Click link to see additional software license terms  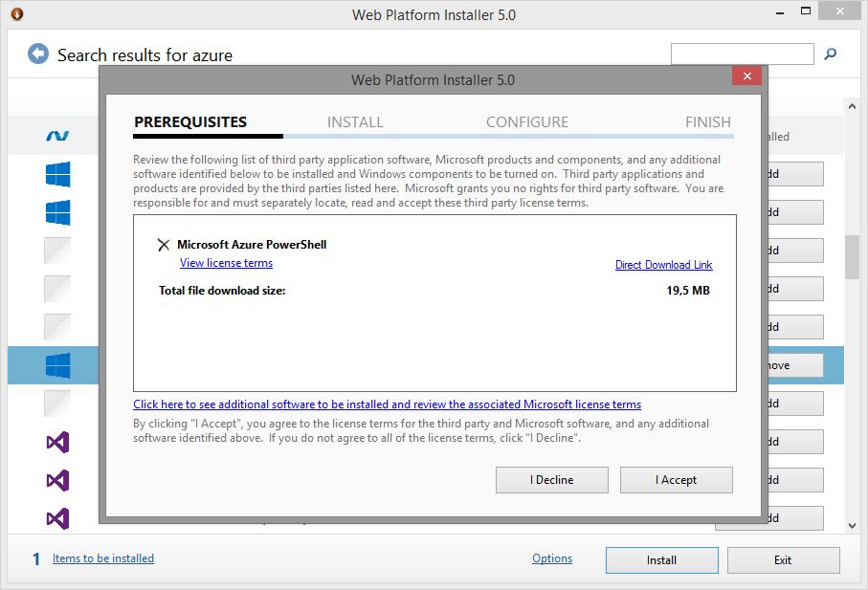[387, 404]
